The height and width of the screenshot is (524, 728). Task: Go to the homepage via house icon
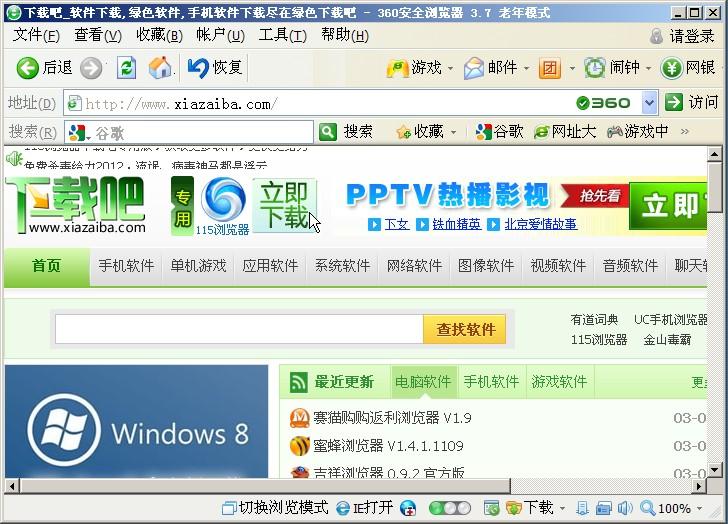(160, 67)
